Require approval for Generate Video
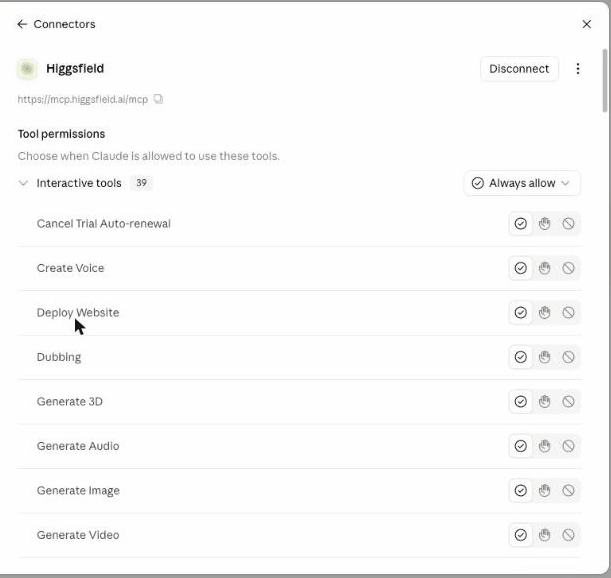Image resolution: width=611 pixels, height=578 pixels. tap(544, 535)
